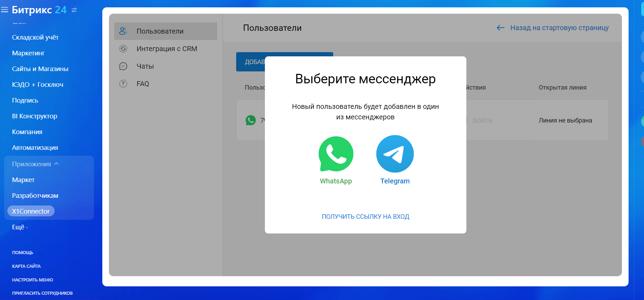Open Компания in left menu
Image resolution: width=644 pixels, height=300 pixels.
click(27, 132)
